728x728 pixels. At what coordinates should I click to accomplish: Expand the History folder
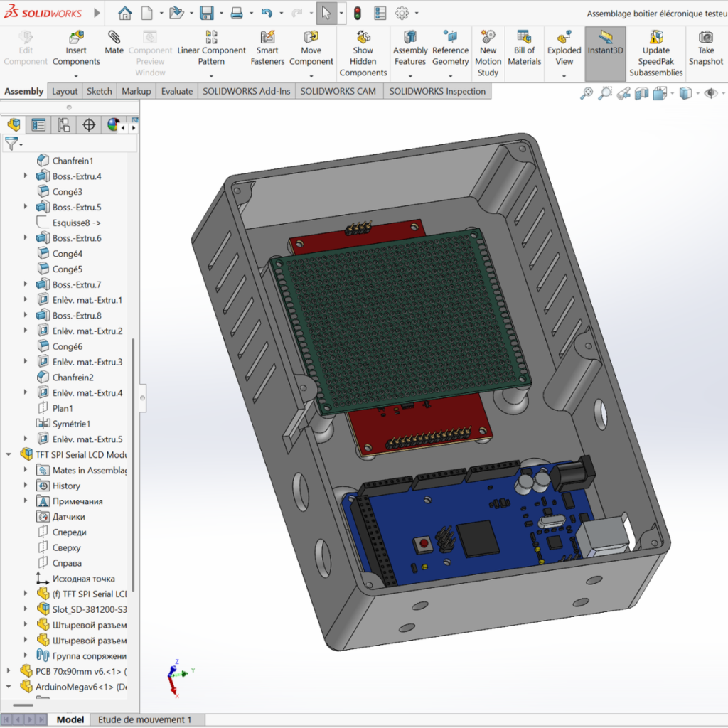(x=26, y=485)
